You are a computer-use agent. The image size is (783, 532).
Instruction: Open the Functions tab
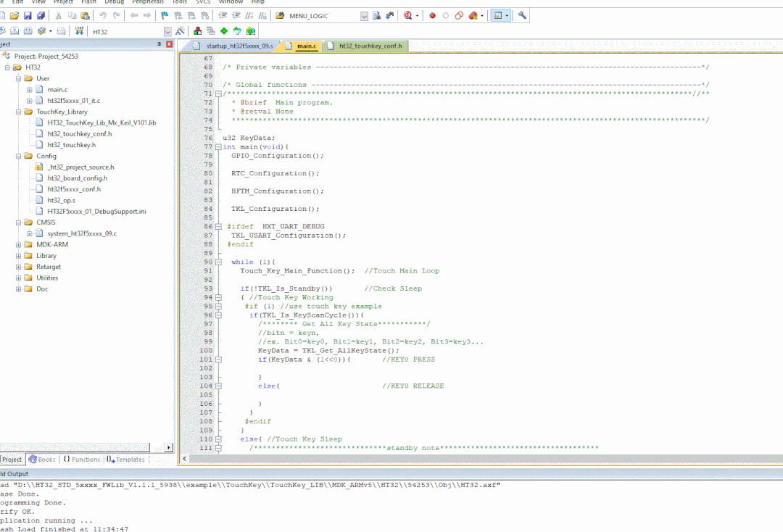(81, 460)
